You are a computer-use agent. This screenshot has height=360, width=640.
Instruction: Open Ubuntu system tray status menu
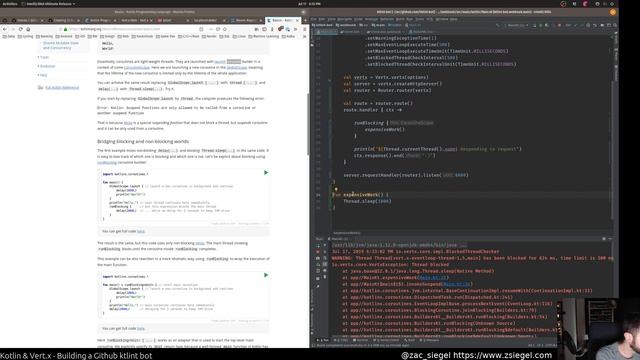(604, 4)
